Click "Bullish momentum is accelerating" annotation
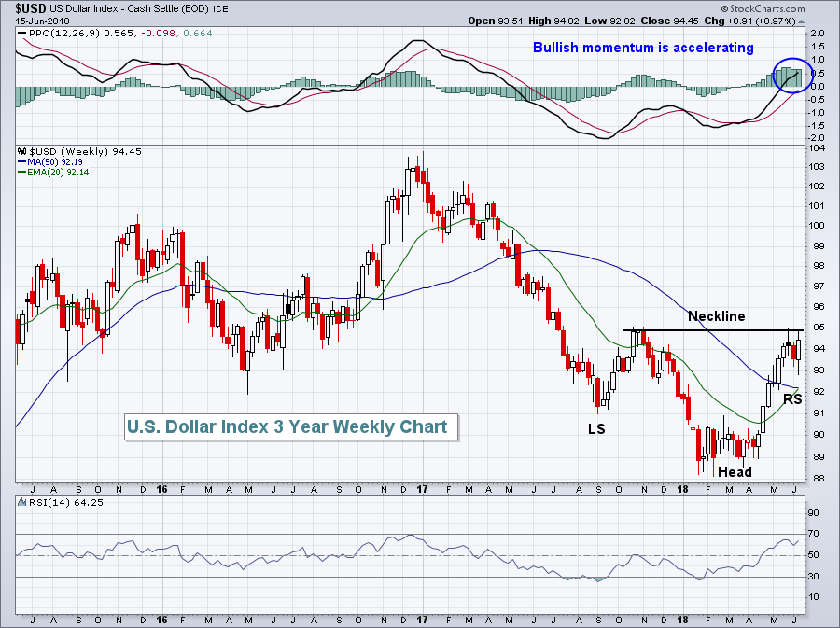Image resolution: width=840 pixels, height=628 pixels. click(643, 48)
